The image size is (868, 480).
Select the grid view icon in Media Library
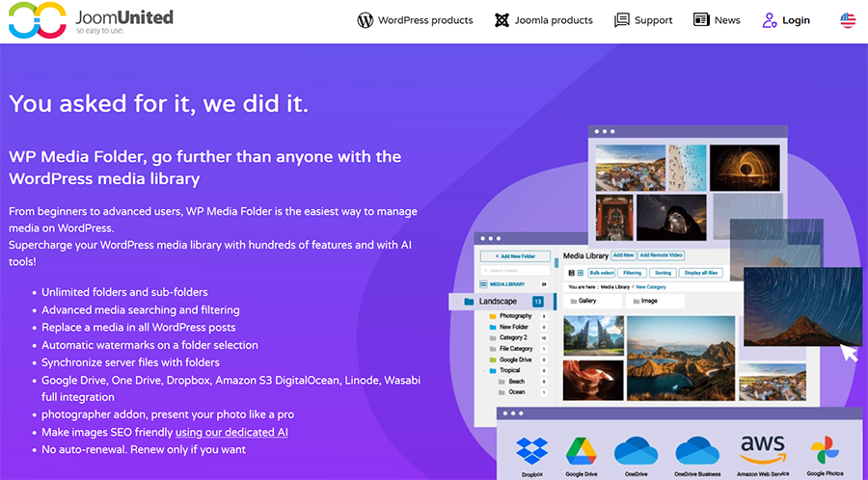[581, 273]
